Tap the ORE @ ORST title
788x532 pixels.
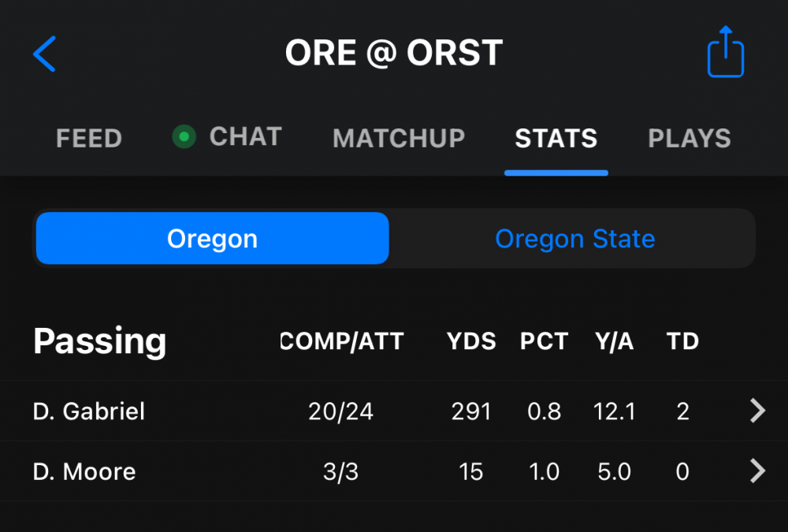click(x=393, y=54)
